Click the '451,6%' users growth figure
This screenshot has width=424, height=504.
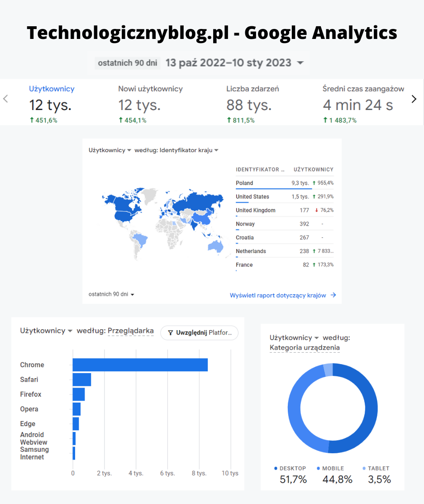pos(46,120)
